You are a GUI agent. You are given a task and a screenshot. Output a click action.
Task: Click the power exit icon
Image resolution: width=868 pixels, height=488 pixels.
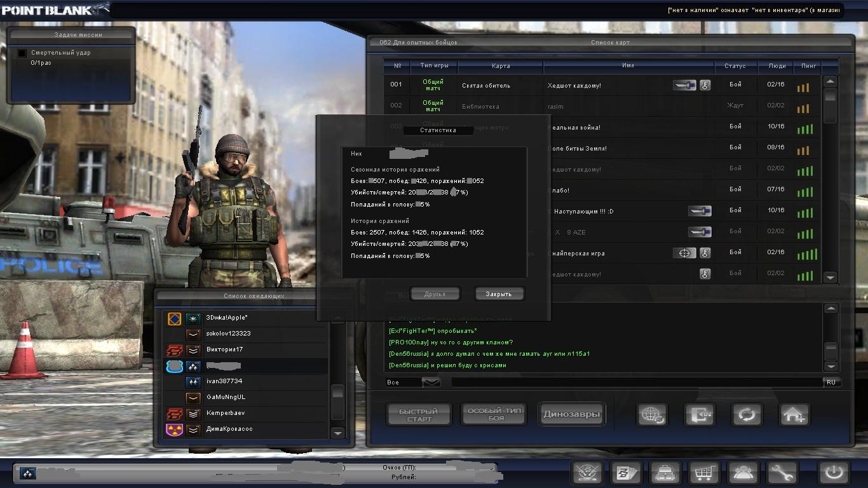[833, 473]
